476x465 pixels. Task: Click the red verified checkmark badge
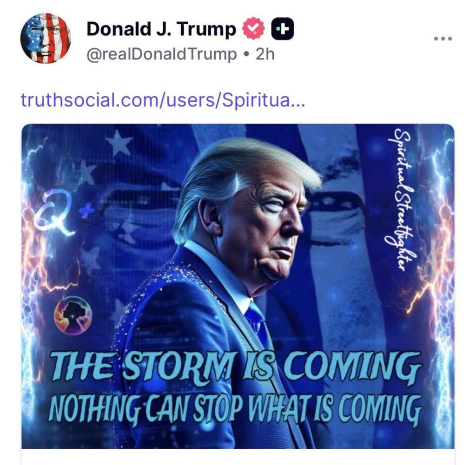point(253,28)
